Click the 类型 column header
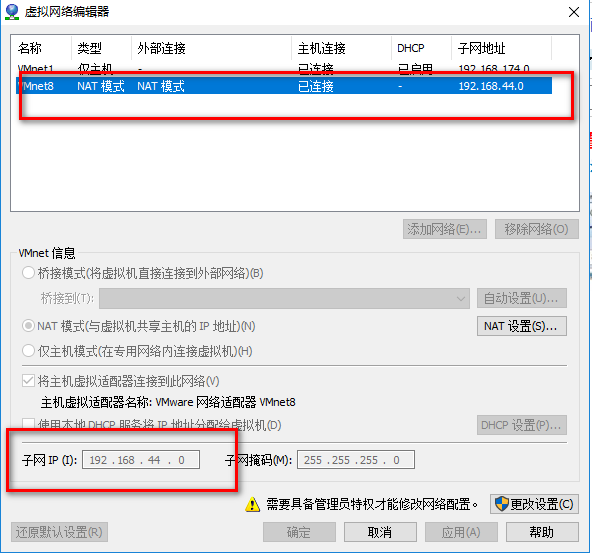The image size is (592, 553). 102,48
